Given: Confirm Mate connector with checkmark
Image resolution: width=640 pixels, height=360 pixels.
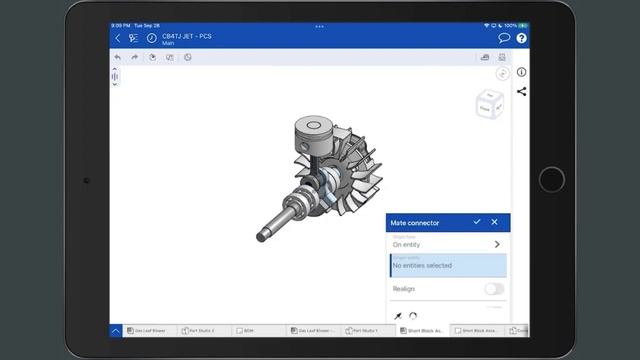Looking at the screenshot, I should click(x=477, y=222).
